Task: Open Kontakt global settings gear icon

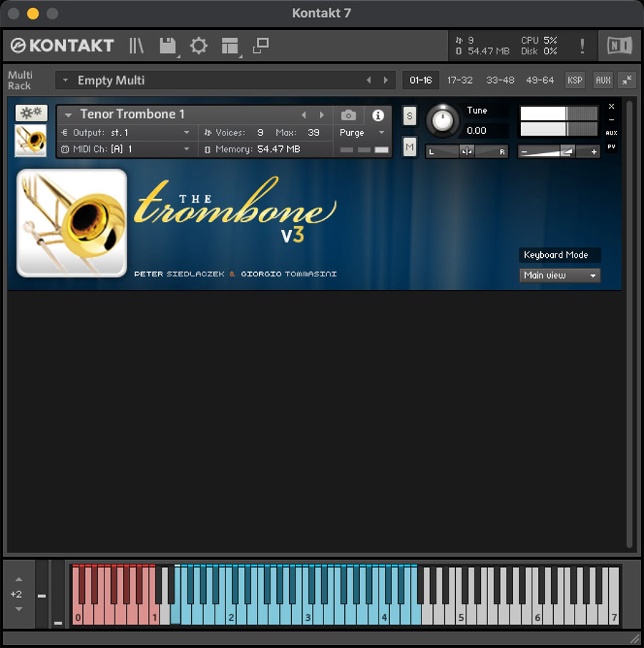Action: point(198,46)
